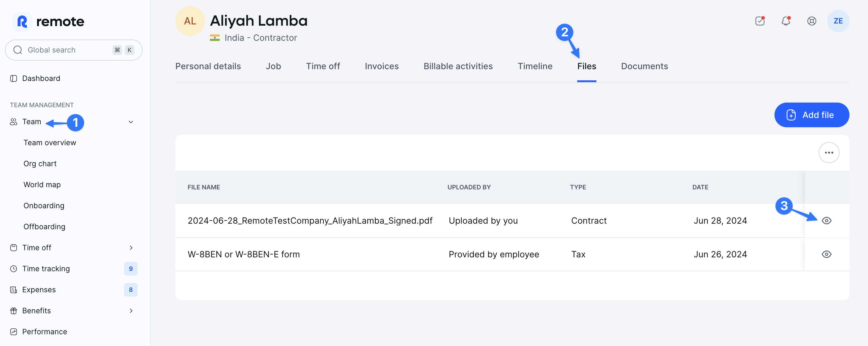Open the Org chart link

tap(40, 163)
